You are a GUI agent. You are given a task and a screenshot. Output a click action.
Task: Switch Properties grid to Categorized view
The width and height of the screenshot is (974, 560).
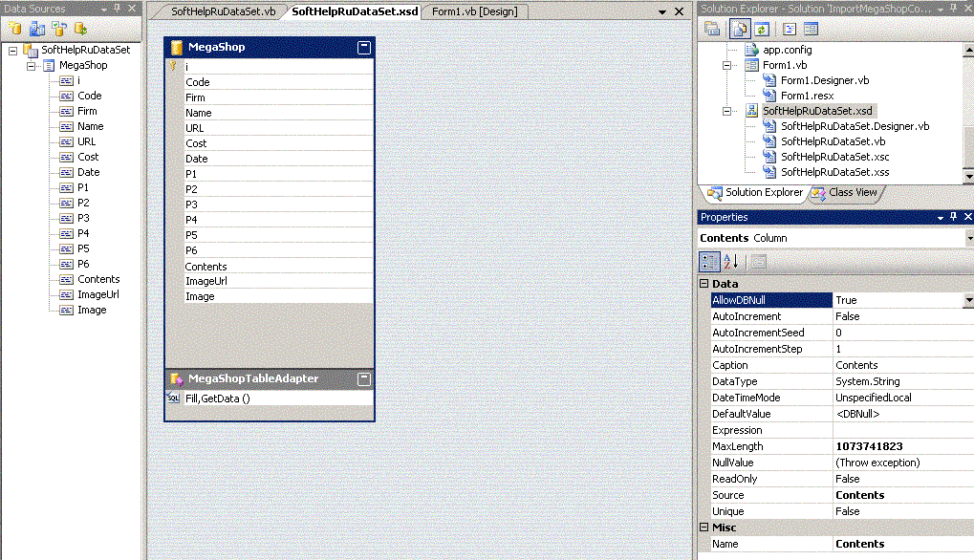click(x=709, y=262)
